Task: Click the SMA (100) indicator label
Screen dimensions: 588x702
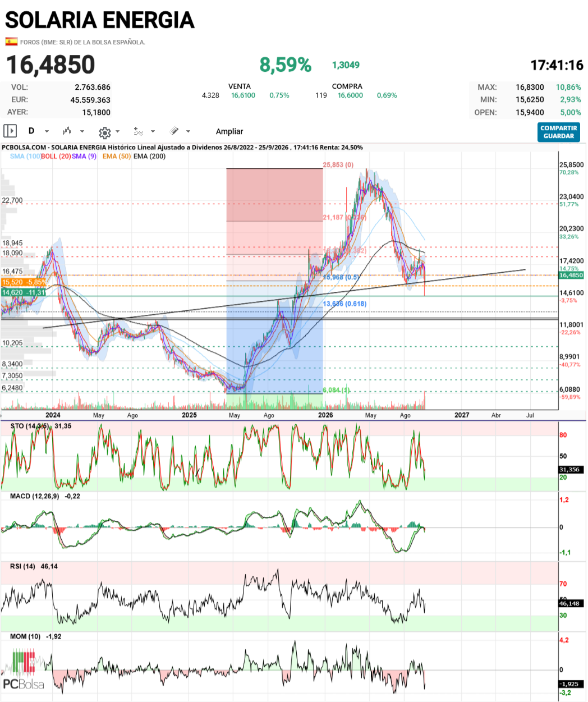Action: click(x=25, y=156)
